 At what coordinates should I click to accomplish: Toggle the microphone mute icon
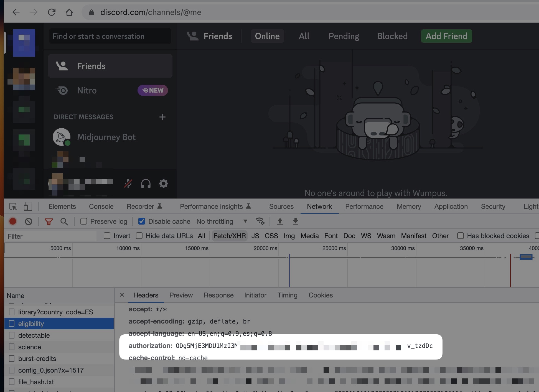point(128,184)
